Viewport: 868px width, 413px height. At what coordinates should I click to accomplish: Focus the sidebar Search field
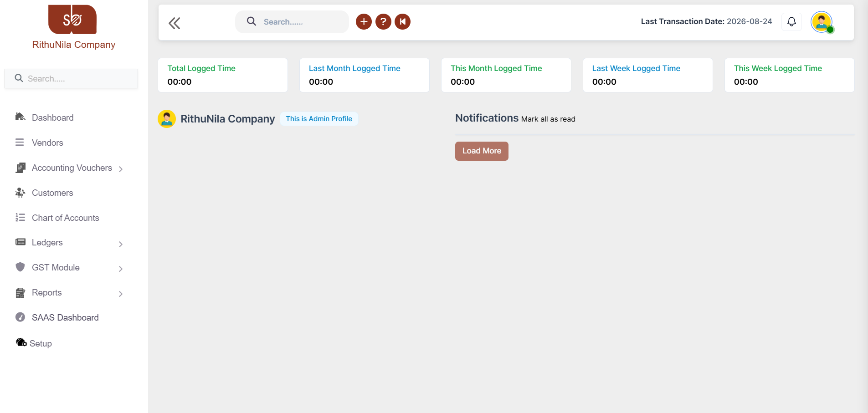coord(71,78)
